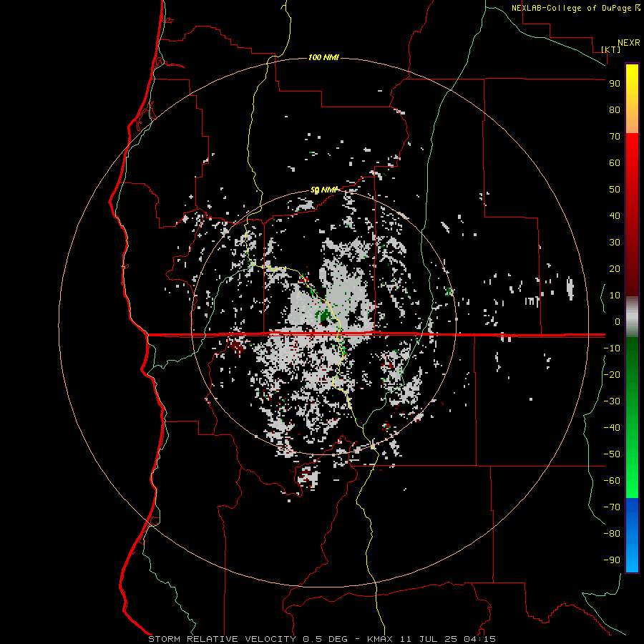Click the blue bottom segment of the color bar
The image size is (644, 644).
tap(632, 535)
